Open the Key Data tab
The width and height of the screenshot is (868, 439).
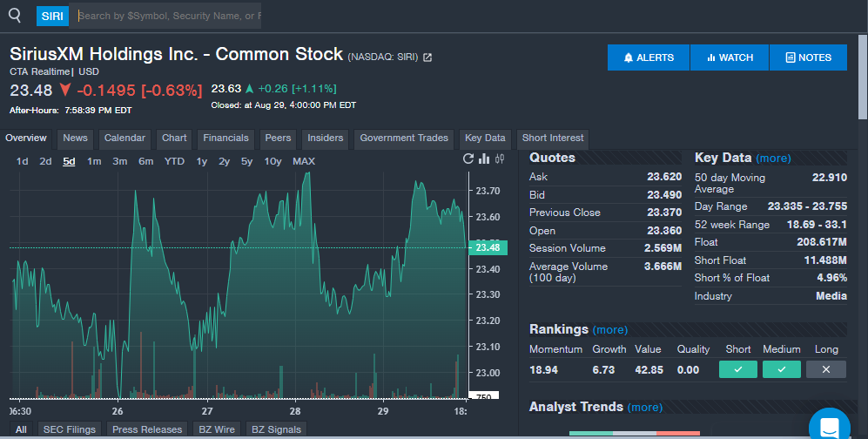[485, 138]
